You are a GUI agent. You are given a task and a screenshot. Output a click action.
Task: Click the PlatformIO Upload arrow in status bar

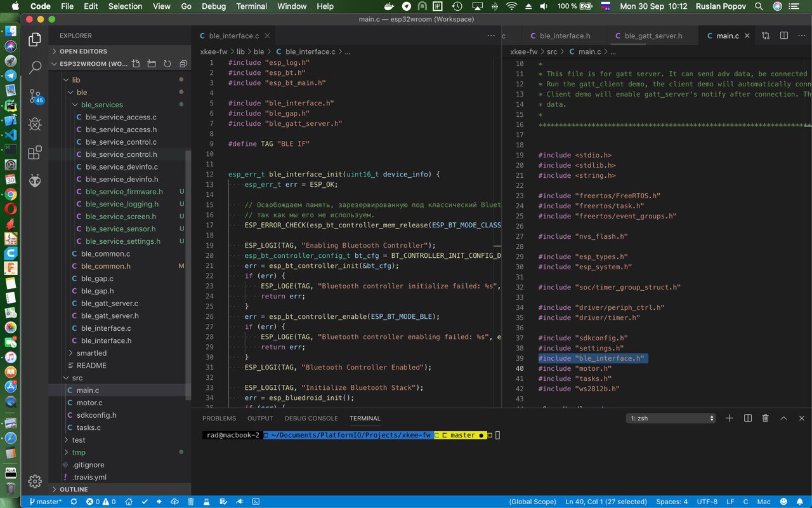pyautogui.click(x=158, y=502)
